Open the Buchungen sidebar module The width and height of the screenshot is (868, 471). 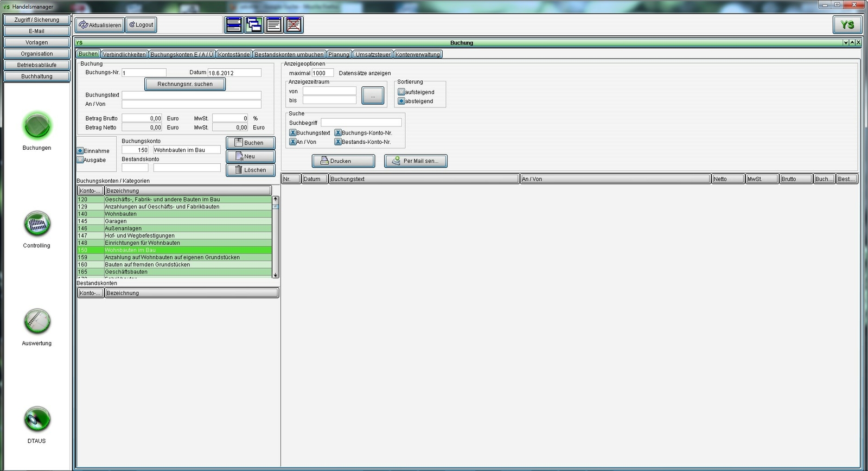click(x=37, y=126)
